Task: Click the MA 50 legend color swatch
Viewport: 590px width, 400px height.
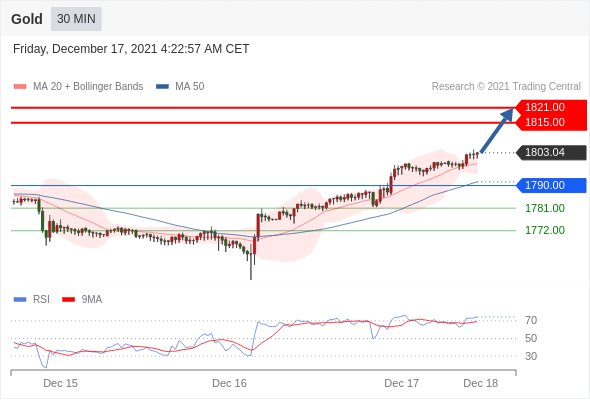Action: tap(162, 87)
